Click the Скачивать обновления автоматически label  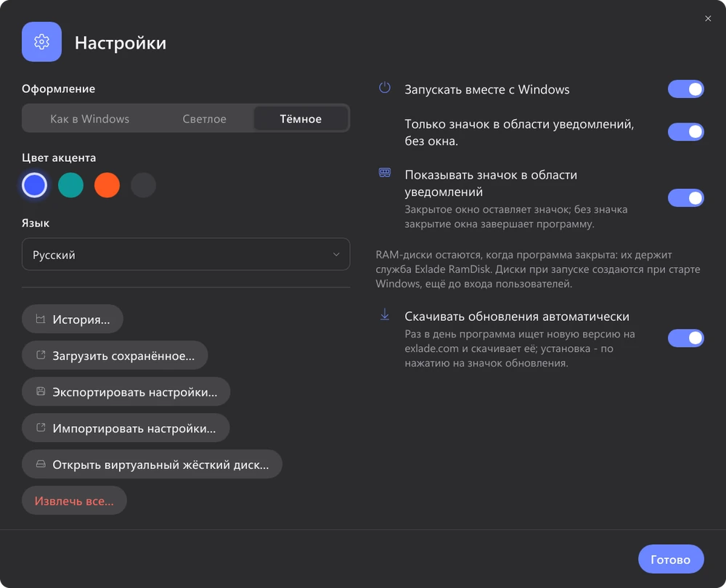[517, 317]
